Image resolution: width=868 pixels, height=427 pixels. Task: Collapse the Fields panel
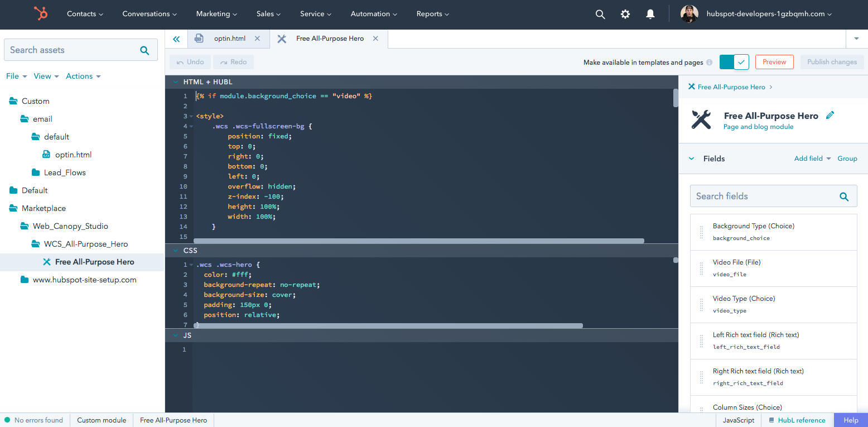click(692, 159)
